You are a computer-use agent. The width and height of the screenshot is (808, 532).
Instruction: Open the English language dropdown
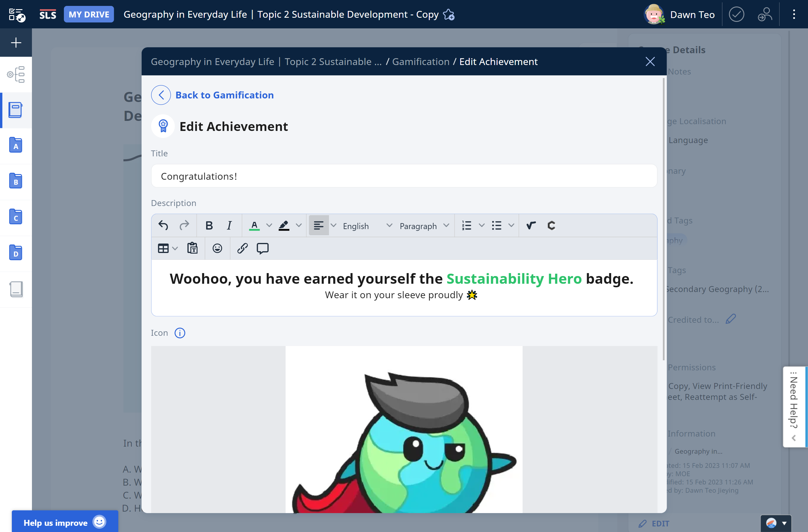point(367,226)
